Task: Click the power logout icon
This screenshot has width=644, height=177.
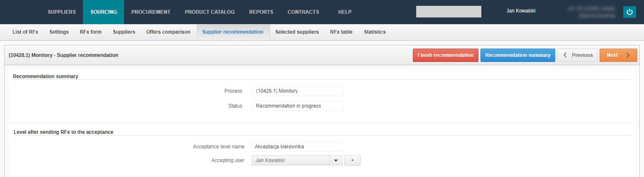Action: coord(629,12)
